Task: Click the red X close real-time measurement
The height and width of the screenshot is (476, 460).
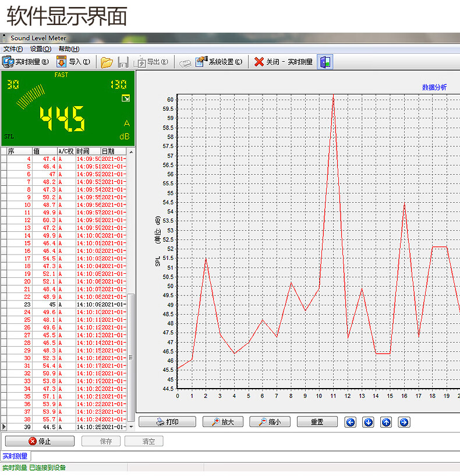Action: [259, 62]
